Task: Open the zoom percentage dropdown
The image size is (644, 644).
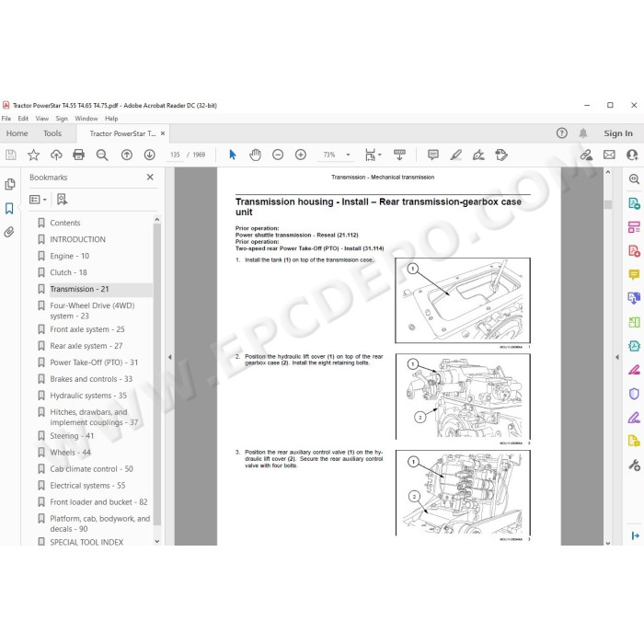Action: pos(349,155)
